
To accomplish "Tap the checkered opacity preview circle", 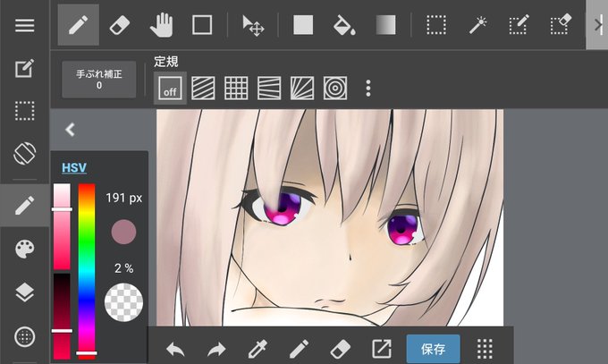I will point(123,302).
